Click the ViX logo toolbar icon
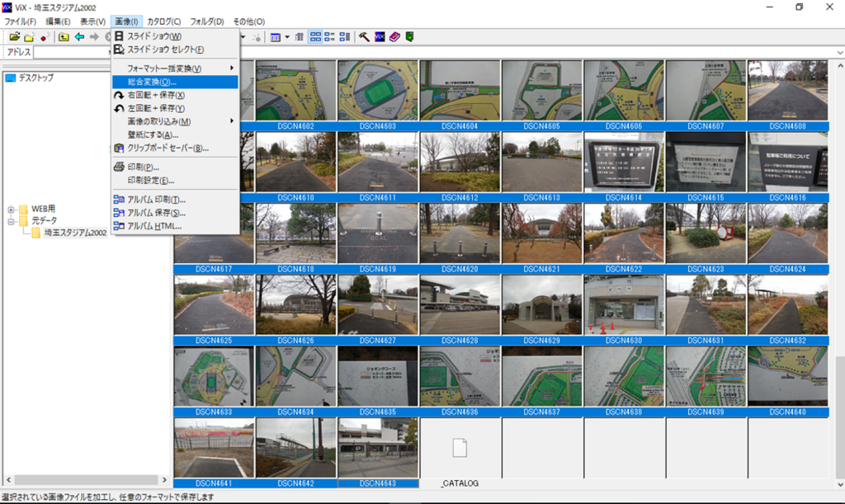 (x=380, y=37)
